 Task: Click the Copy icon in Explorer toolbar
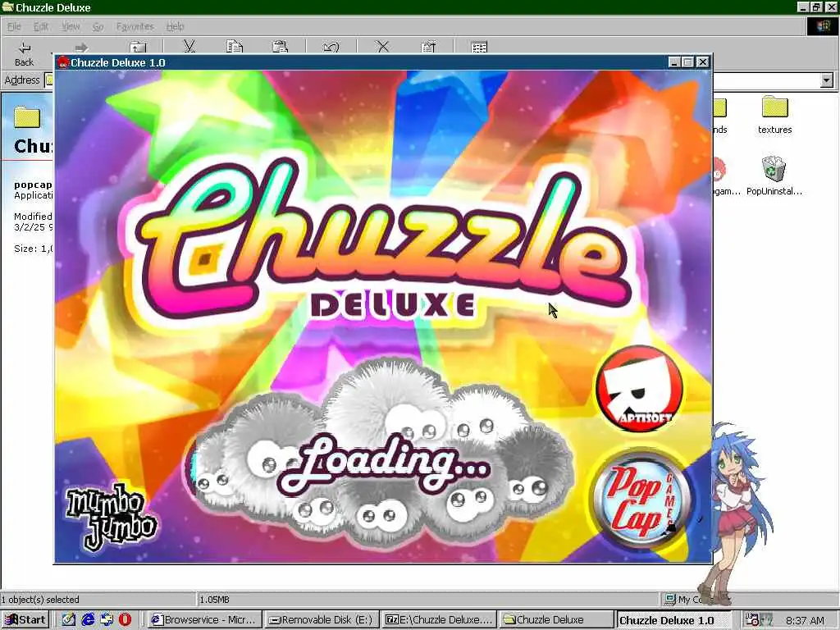(234, 47)
